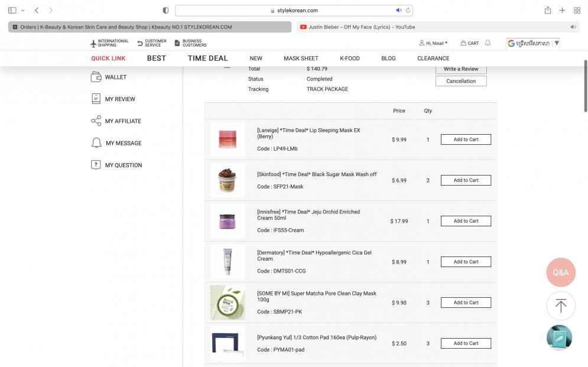The height and width of the screenshot is (367, 588).
Task: Open the shopping cart icon
Action: (464, 43)
